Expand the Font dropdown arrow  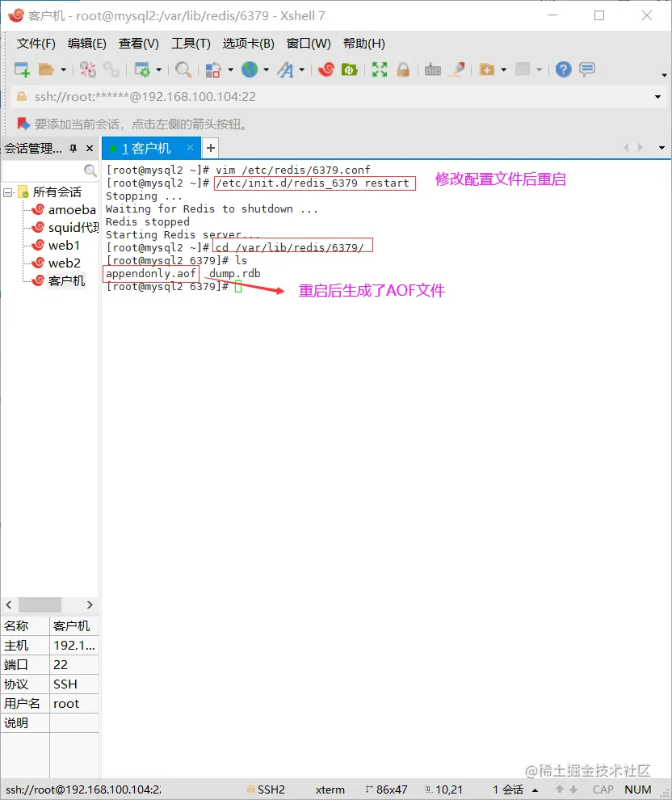[x=302, y=69]
